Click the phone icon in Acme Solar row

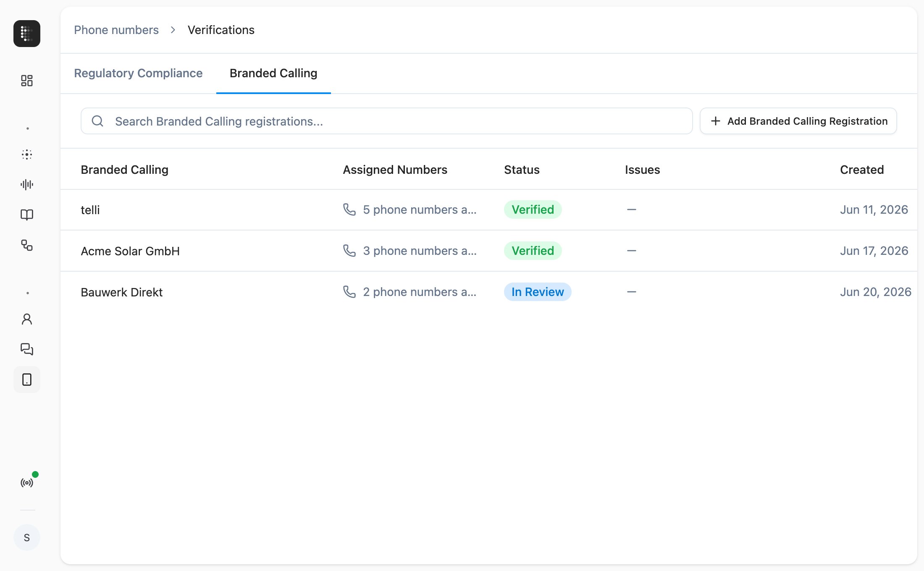[349, 250]
